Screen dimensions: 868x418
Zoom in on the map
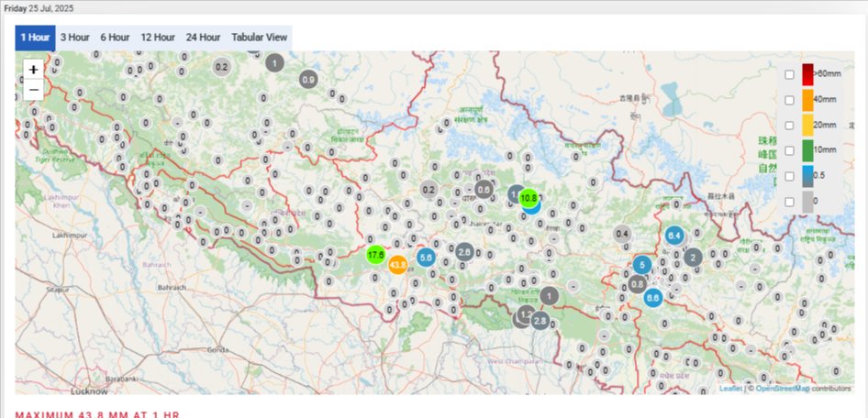[33, 70]
